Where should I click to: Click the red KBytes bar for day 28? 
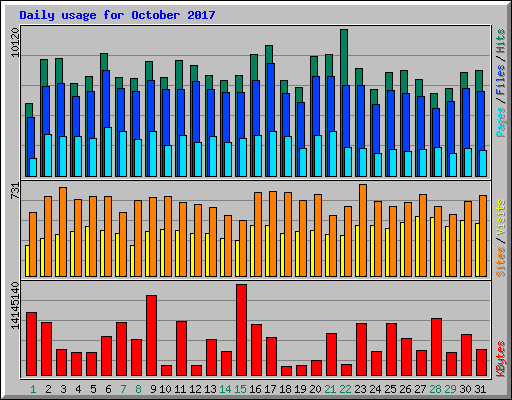437,347
